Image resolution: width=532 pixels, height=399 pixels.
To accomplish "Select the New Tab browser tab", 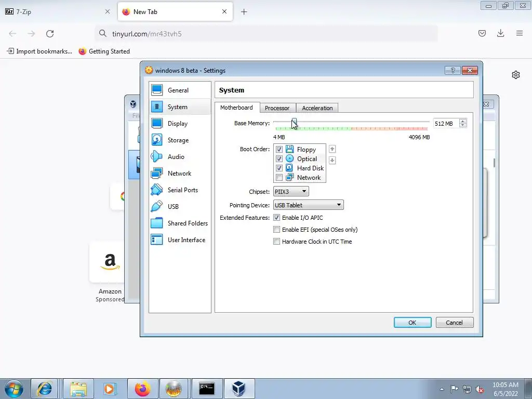I will coord(175,11).
